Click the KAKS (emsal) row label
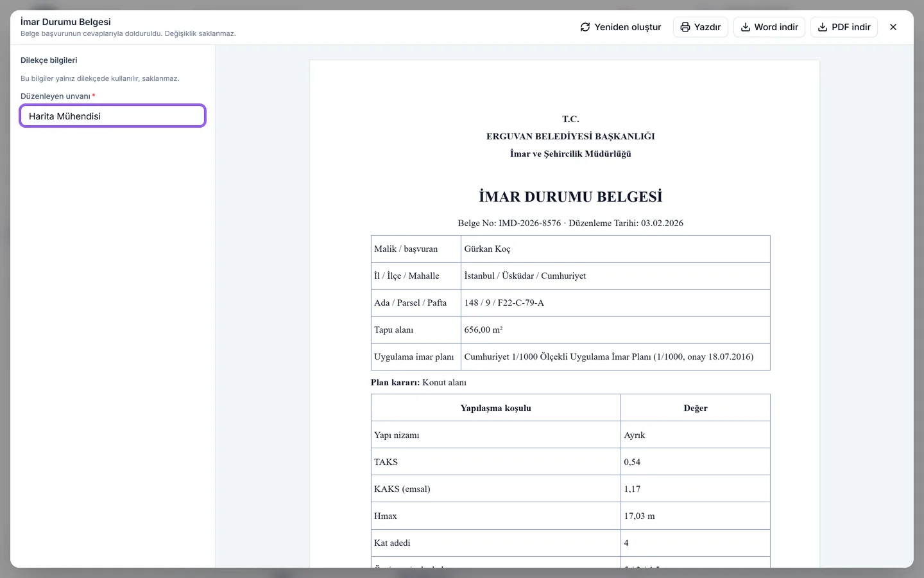Screen dimensions: 924x578 [x=402, y=489]
